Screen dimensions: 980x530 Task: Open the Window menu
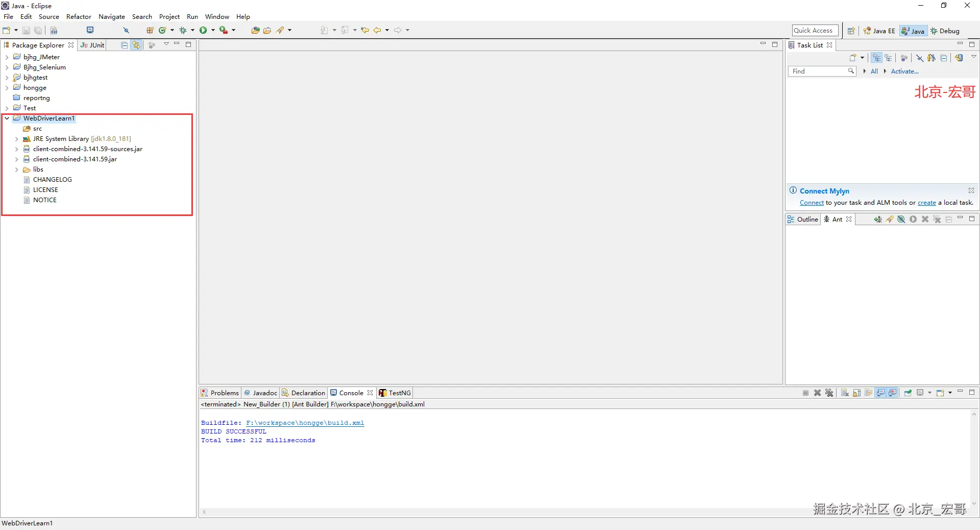tap(217, 17)
